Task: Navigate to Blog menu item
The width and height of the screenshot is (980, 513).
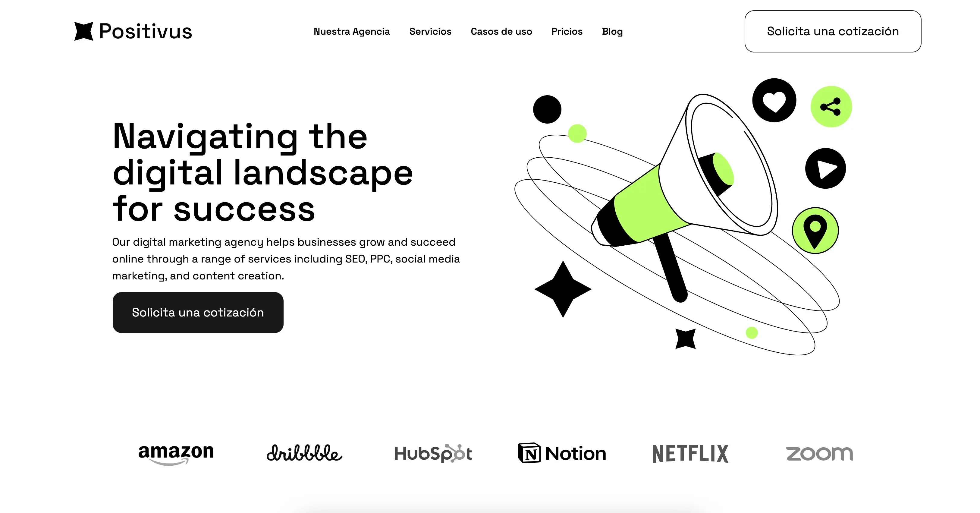Action: [x=612, y=31]
